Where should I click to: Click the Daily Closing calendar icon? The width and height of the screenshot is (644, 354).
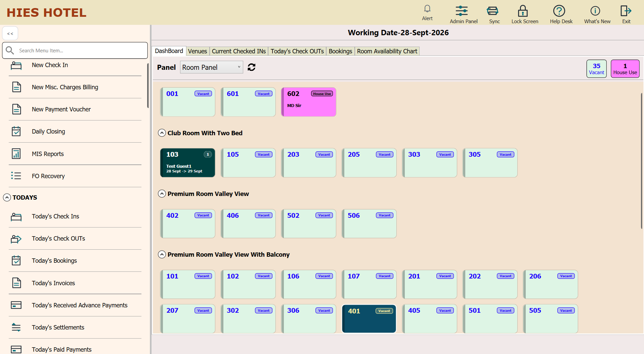[16, 131]
